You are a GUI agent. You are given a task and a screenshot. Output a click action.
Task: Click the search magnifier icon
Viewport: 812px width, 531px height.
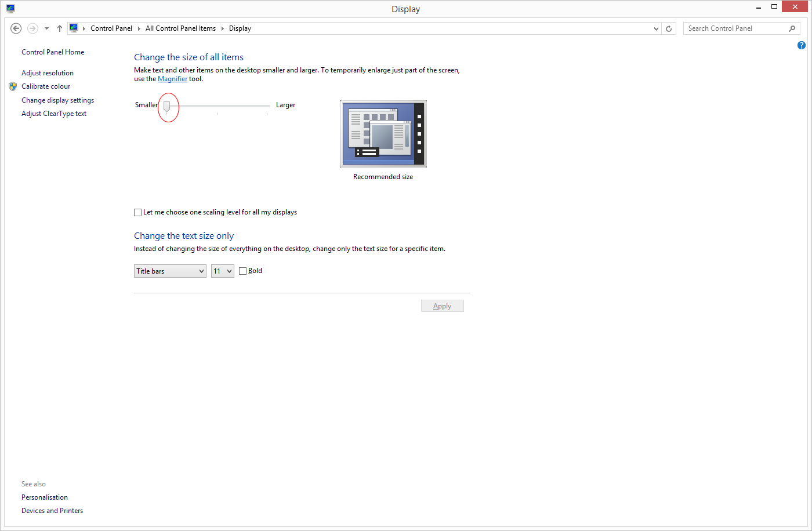pyautogui.click(x=792, y=28)
